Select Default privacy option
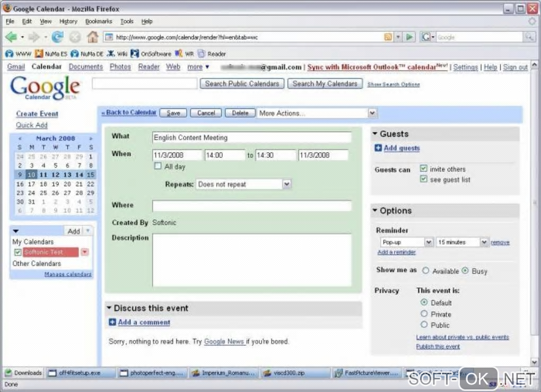The width and height of the screenshot is (541, 392). 424,302
